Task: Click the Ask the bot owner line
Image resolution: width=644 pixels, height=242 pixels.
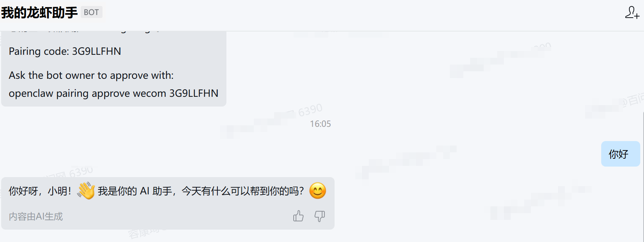Action: 91,75
